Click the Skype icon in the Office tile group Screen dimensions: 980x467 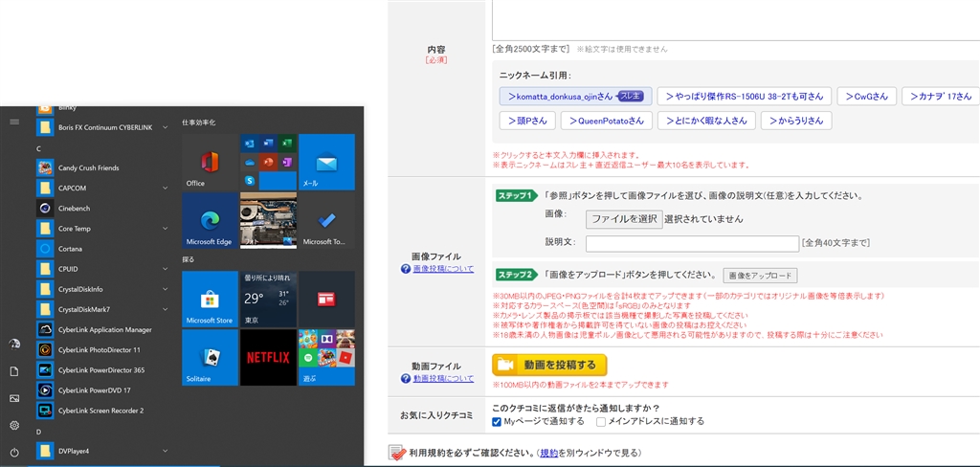coord(250,181)
